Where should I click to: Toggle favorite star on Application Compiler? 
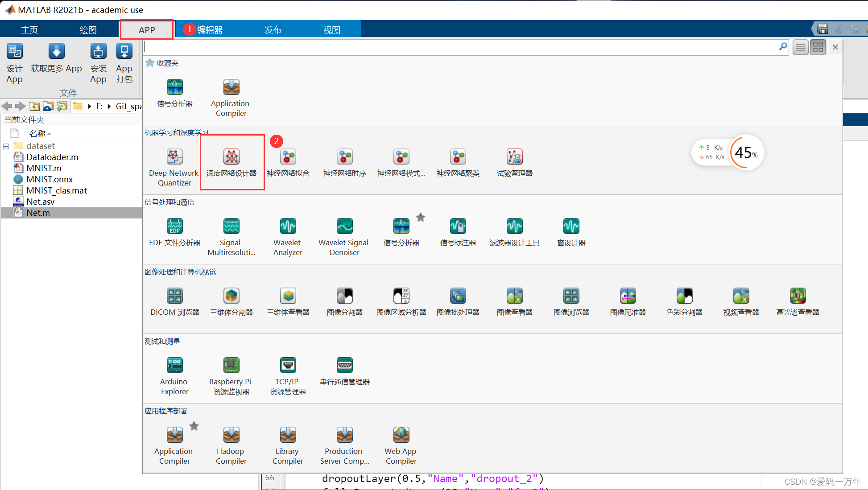coord(194,426)
